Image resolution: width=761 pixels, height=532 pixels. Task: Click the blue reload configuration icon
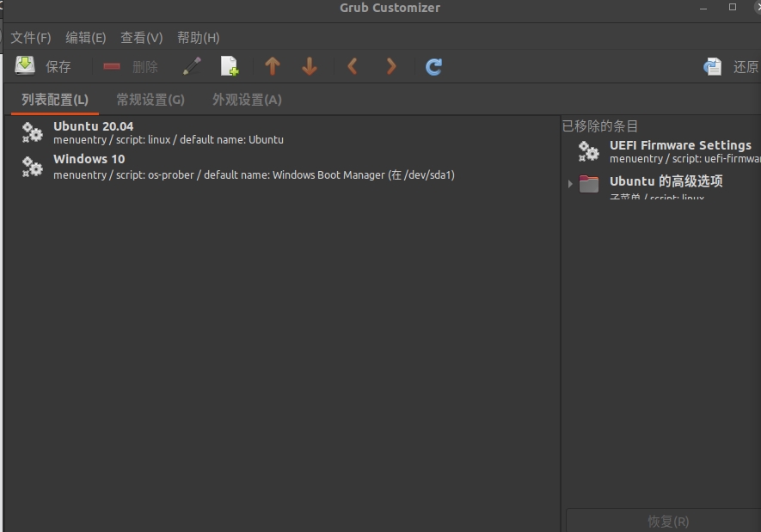click(x=433, y=65)
